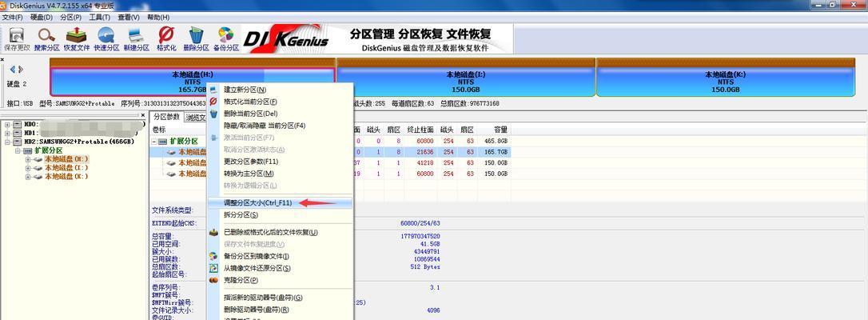Select HD2:SAMSUNGG2+Protable(466GB) disk
868x320 pixels.
[78, 142]
